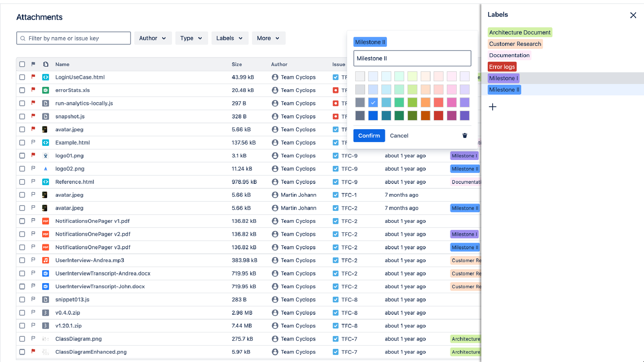
Task: Click Cancel in label editor
Action: click(399, 135)
